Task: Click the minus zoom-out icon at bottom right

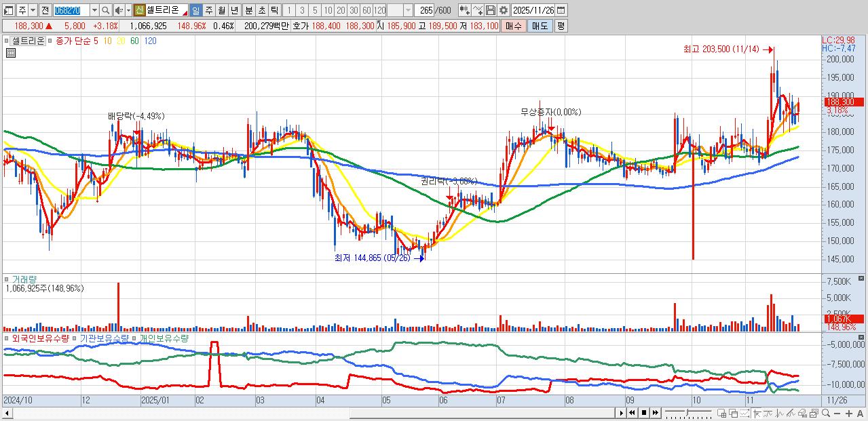Action: 837,414
